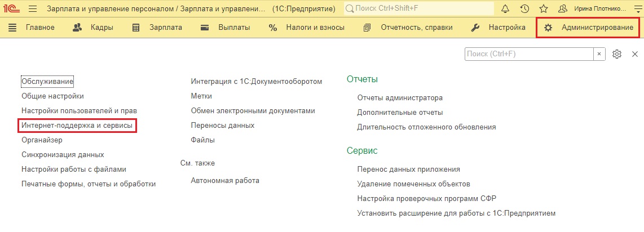Open the Отчетность, справки section

(x=417, y=28)
